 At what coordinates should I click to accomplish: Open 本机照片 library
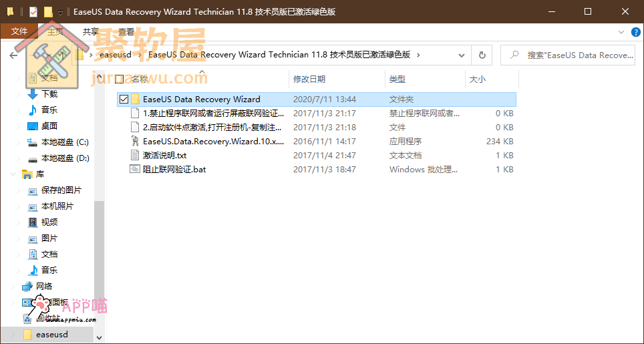[57, 206]
